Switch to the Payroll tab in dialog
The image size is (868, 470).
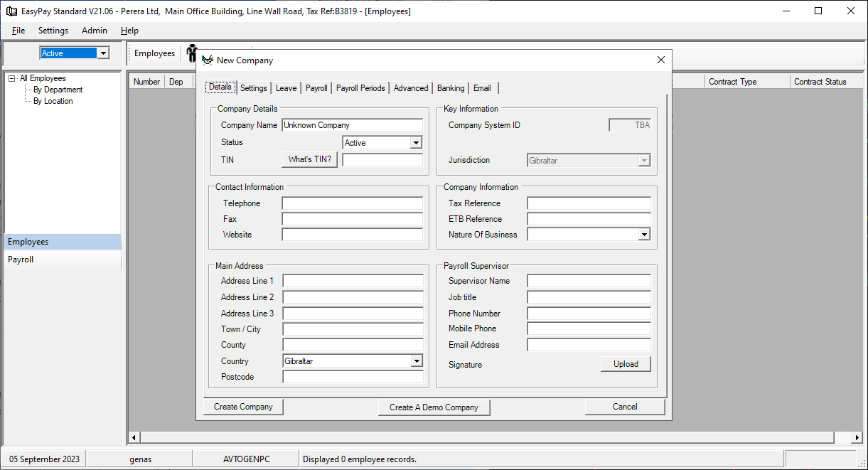point(316,88)
